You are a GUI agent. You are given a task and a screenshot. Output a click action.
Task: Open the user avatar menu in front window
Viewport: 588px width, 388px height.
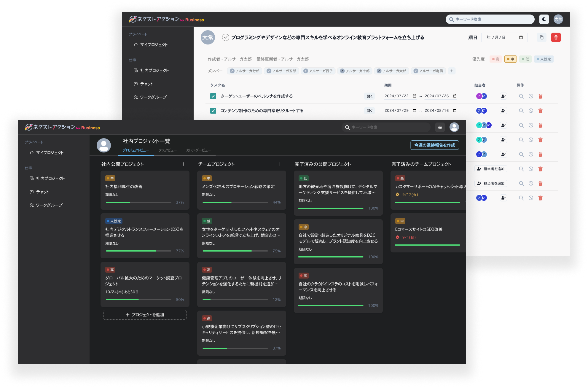pyautogui.click(x=454, y=127)
